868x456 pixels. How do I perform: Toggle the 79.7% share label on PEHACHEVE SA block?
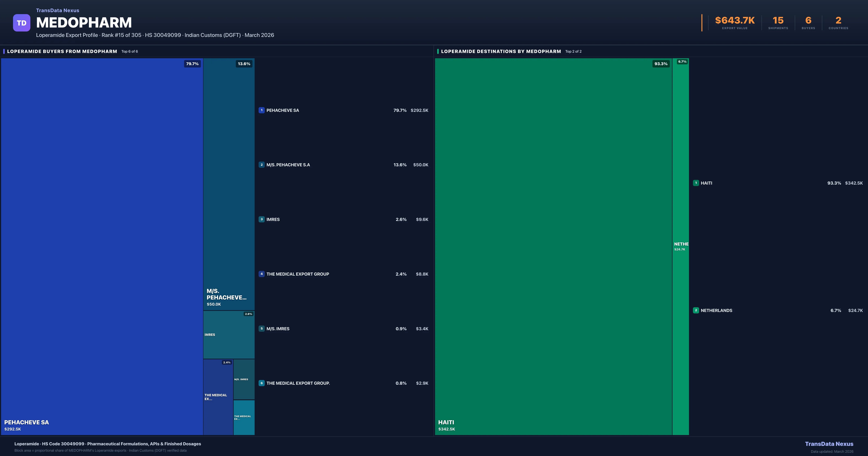coord(192,63)
